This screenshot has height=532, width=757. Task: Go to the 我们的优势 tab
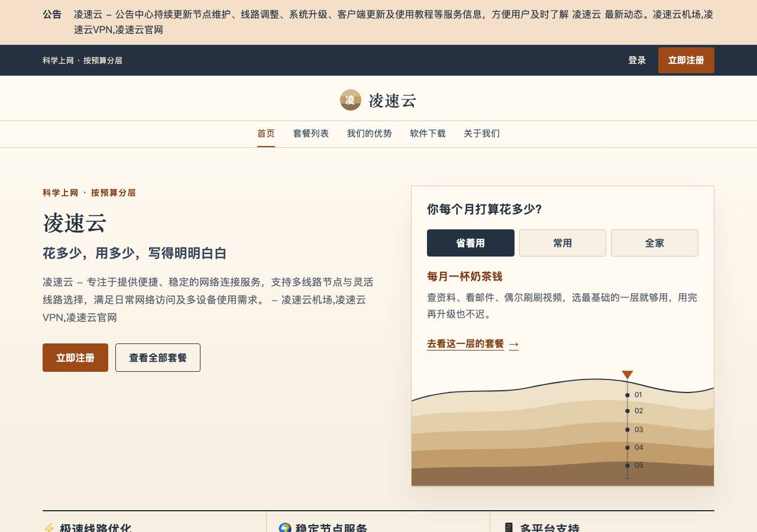point(370,134)
